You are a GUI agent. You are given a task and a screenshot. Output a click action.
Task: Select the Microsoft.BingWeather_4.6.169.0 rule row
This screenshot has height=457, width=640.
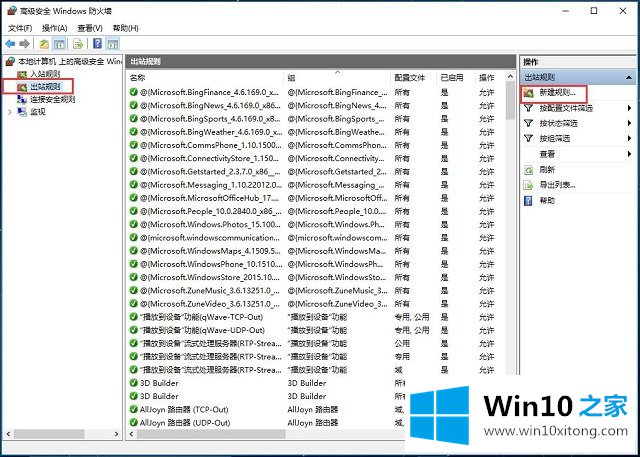(316, 132)
